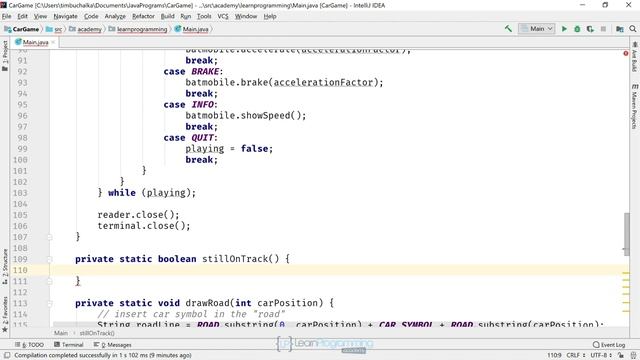Open the Window menu

click(x=246, y=16)
